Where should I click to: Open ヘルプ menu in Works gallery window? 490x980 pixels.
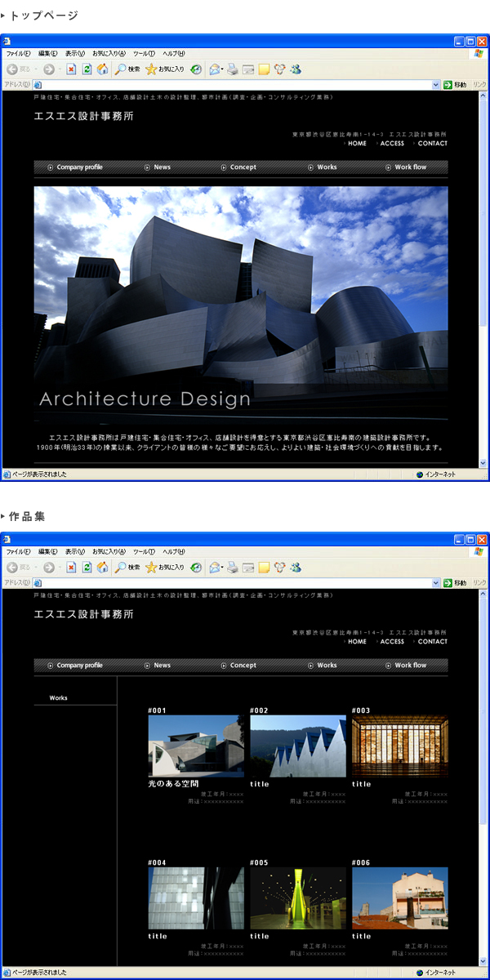[174, 551]
